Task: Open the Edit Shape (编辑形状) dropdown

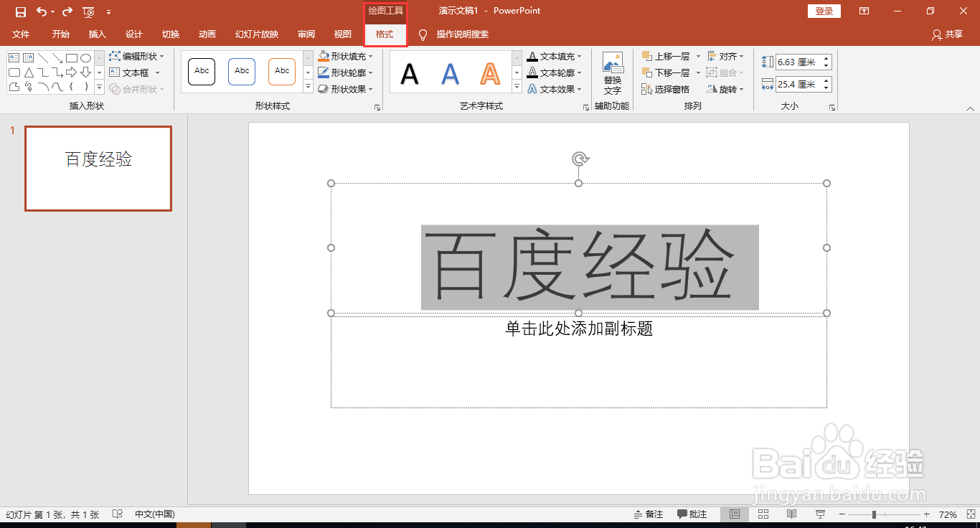Action: [x=136, y=56]
